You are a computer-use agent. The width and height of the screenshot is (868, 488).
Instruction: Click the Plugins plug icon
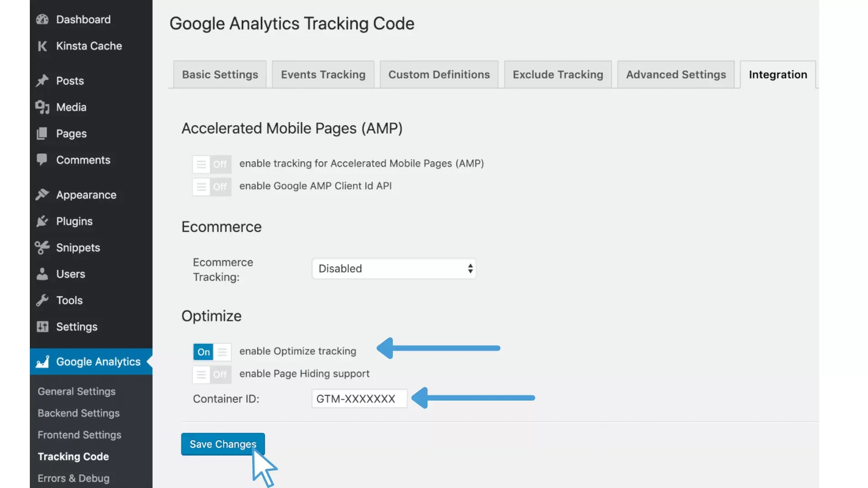click(x=42, y=221)
